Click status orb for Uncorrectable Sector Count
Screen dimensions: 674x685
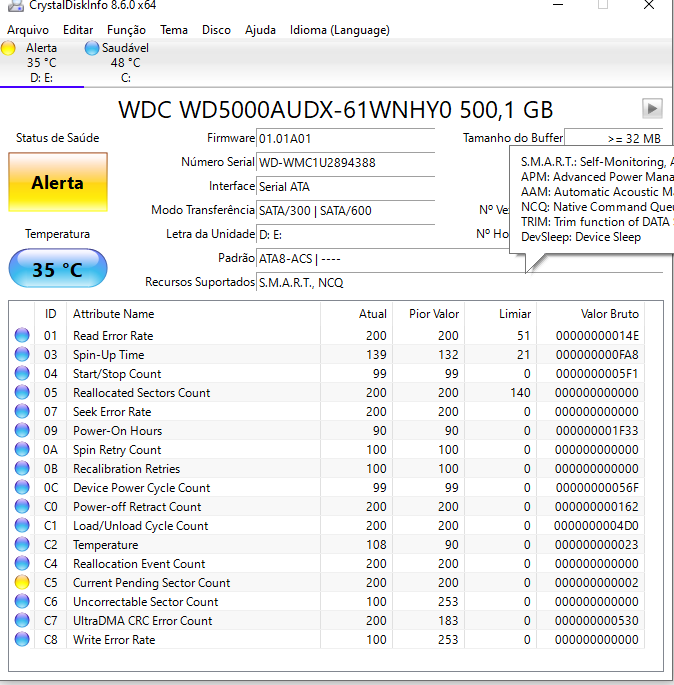pos(22,601)
